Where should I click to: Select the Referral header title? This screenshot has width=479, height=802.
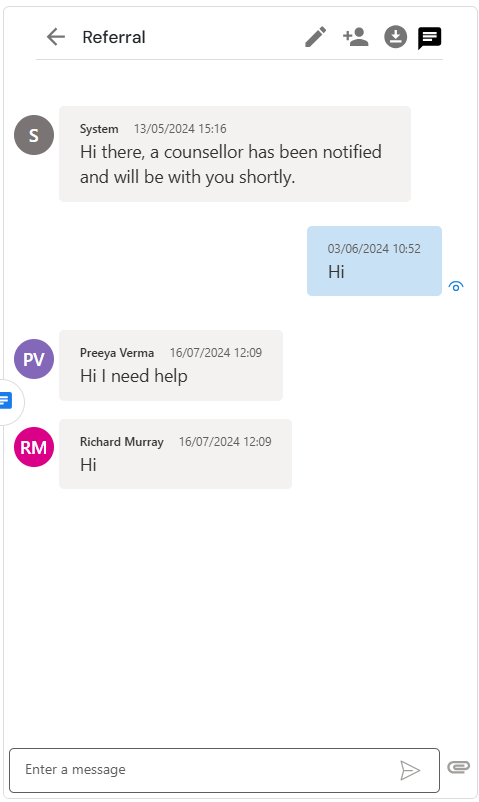(x=114, y=37)
